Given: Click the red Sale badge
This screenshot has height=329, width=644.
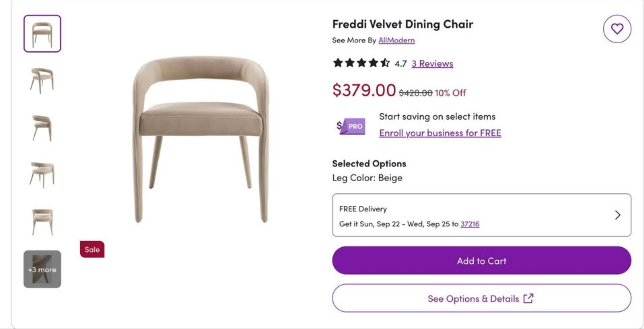Looking at the screenshot, I should click(x=92, y=249).
